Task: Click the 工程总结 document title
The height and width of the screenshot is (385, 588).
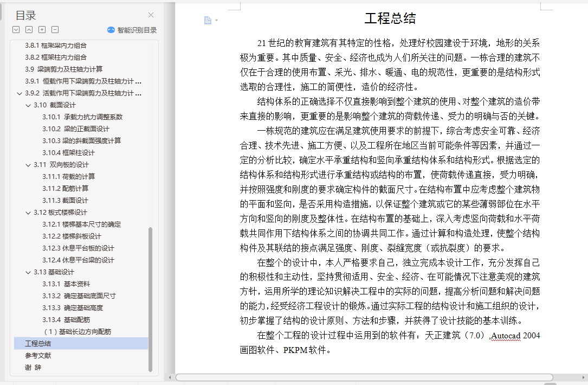Action: pyautogui.click(x=390, y=18)
